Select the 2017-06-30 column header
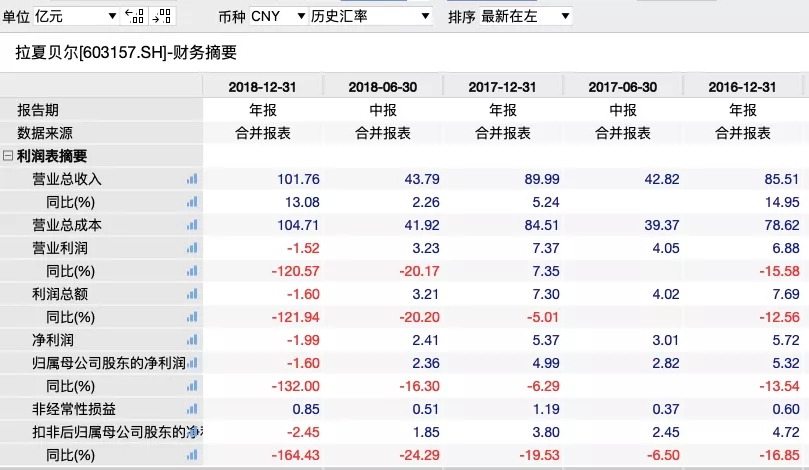Viewport: 809px width, 470px height. [623, 87]
